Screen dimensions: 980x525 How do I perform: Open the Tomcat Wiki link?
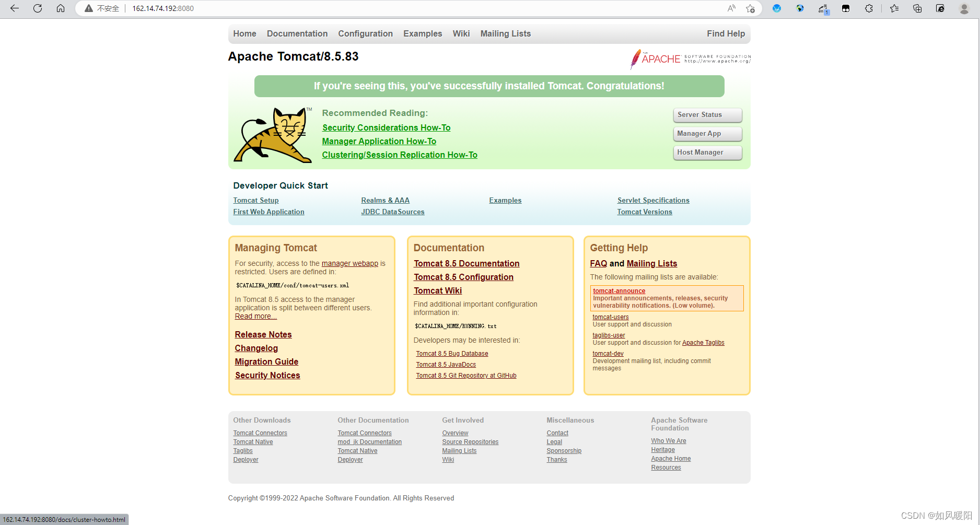pos(438,290)
